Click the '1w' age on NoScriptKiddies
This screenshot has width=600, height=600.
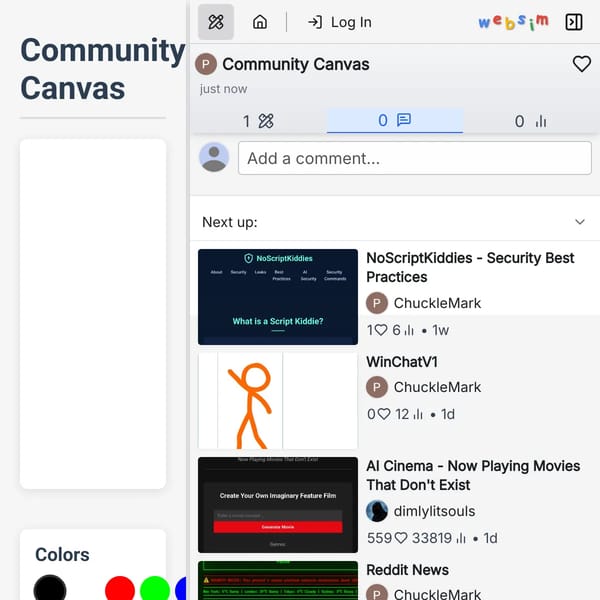tap(440, 330)
